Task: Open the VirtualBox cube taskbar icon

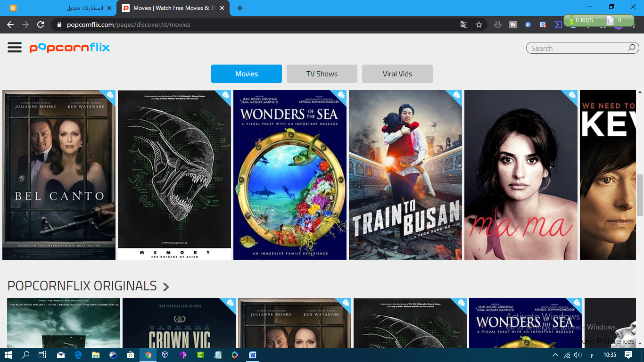Action: 165,355
